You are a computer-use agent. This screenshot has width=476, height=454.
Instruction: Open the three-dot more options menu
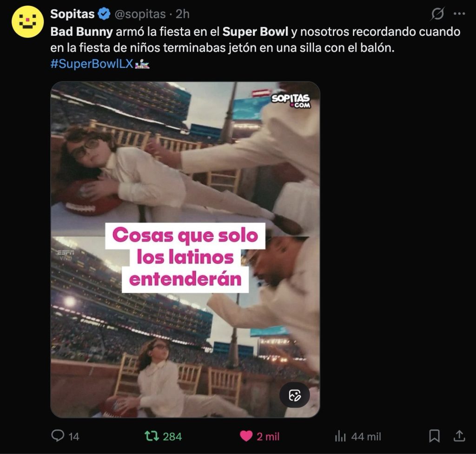[459, 13]
